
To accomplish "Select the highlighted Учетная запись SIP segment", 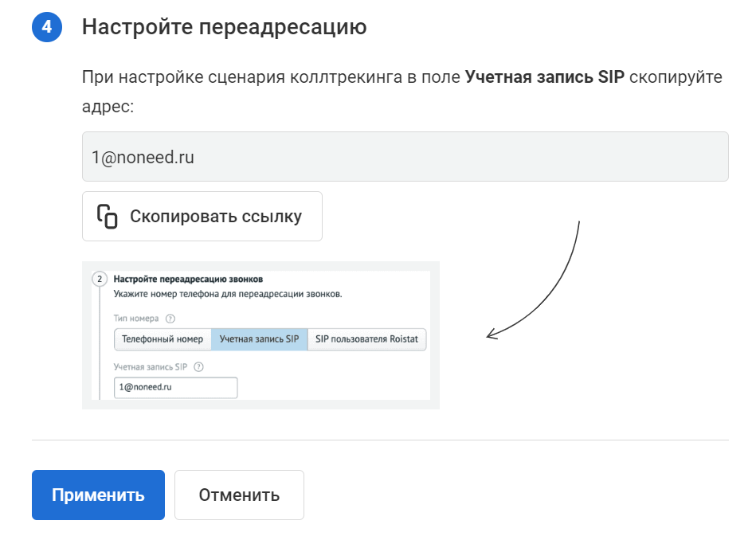I will [x=259, y=339].
